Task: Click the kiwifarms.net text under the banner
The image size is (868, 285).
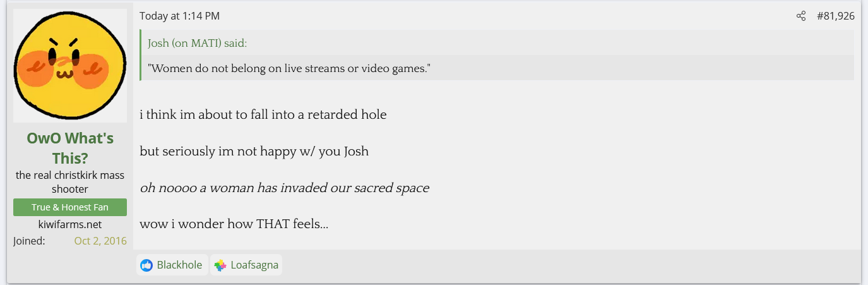Action: click(70, 224)
